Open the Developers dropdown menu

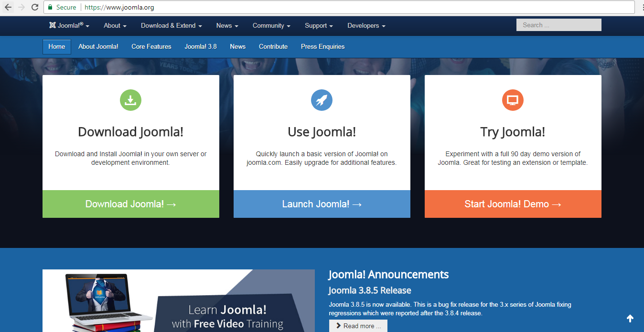366,25
